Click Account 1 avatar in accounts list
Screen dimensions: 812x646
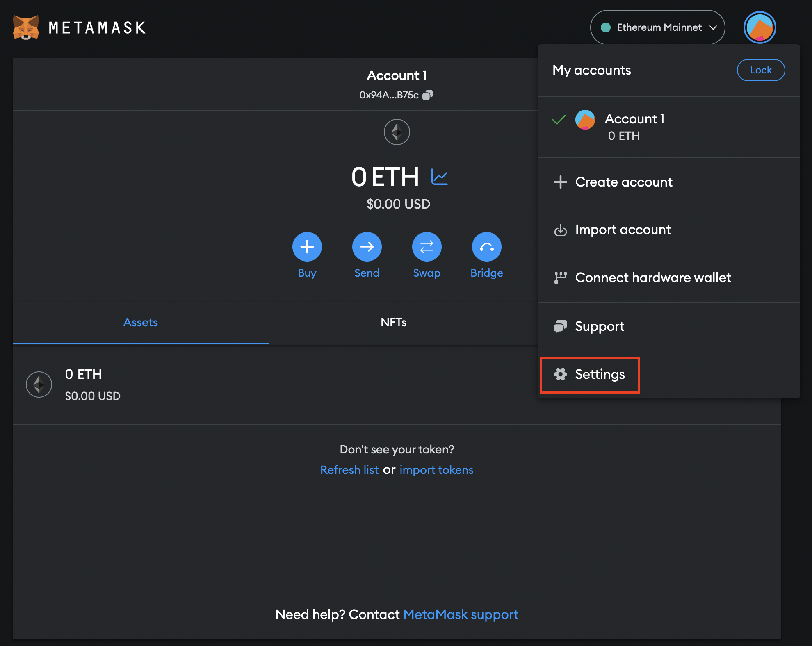(x=585, y=120)
